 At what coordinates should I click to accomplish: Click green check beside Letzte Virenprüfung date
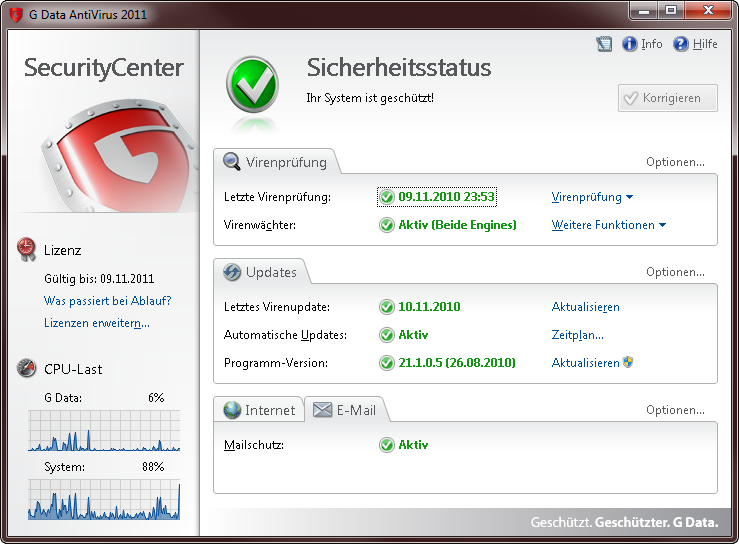(387, 197)
